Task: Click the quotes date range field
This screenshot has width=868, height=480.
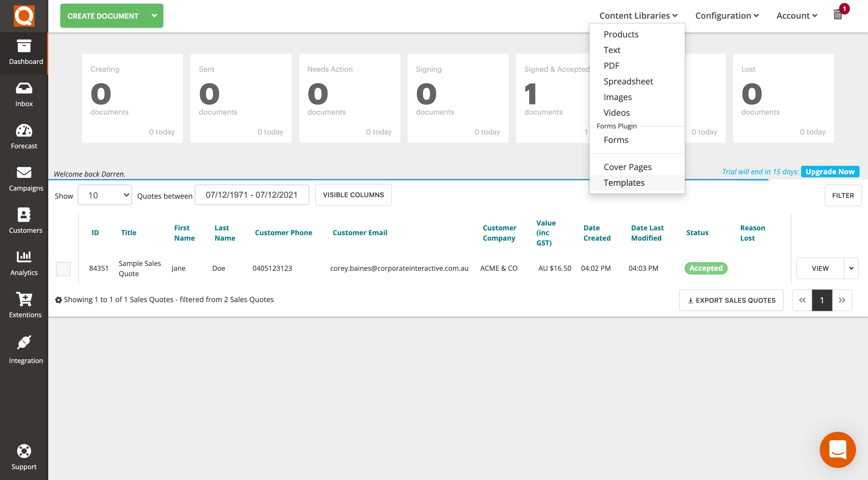Action: coord(252,194)
